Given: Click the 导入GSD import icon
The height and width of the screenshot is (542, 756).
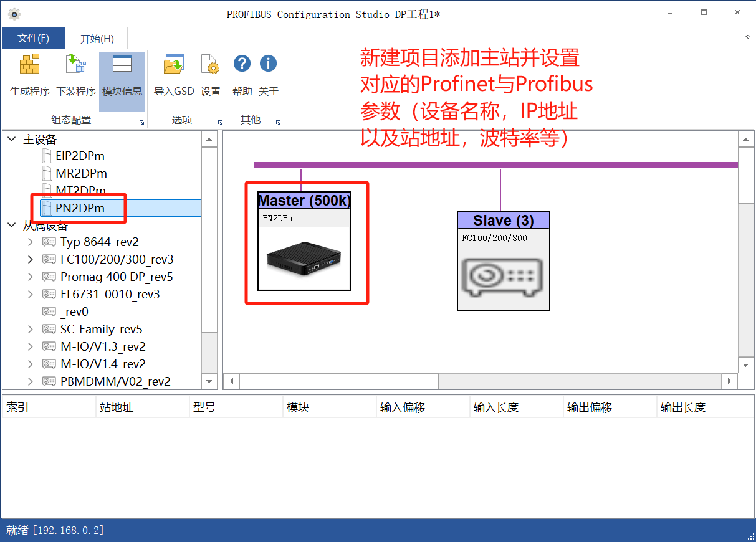Looking at the screenshot, I should click(174, 65).
